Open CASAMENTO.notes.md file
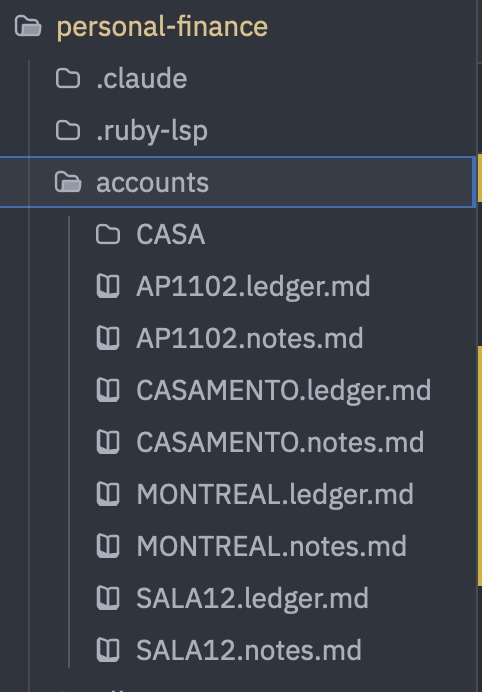The image size is (482, 692). pyautogui.click(x=280, y=442)
